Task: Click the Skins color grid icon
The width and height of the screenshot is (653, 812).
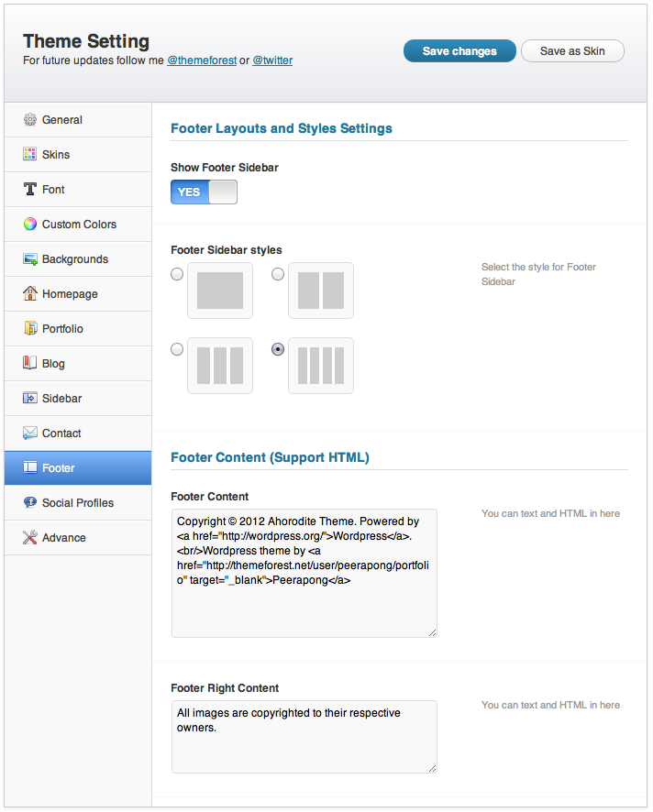Action: (30, 154)
